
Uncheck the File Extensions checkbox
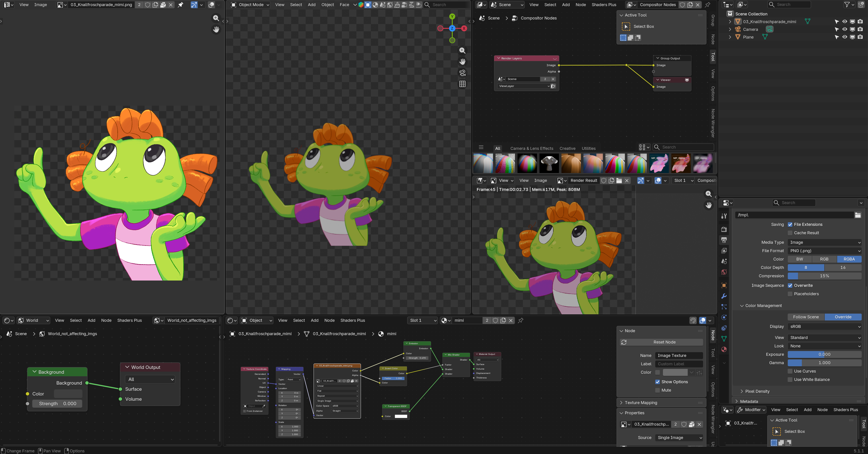[790, 224]
